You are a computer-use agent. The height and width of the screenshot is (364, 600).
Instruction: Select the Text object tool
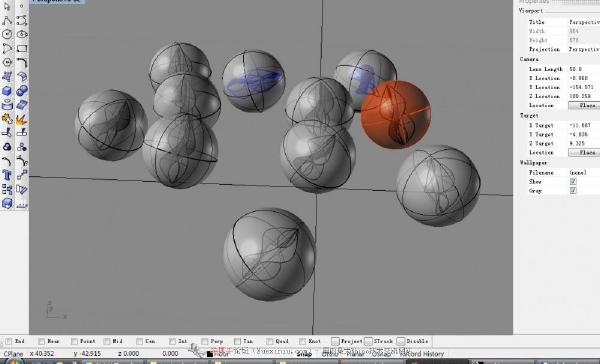coord(7,175)
